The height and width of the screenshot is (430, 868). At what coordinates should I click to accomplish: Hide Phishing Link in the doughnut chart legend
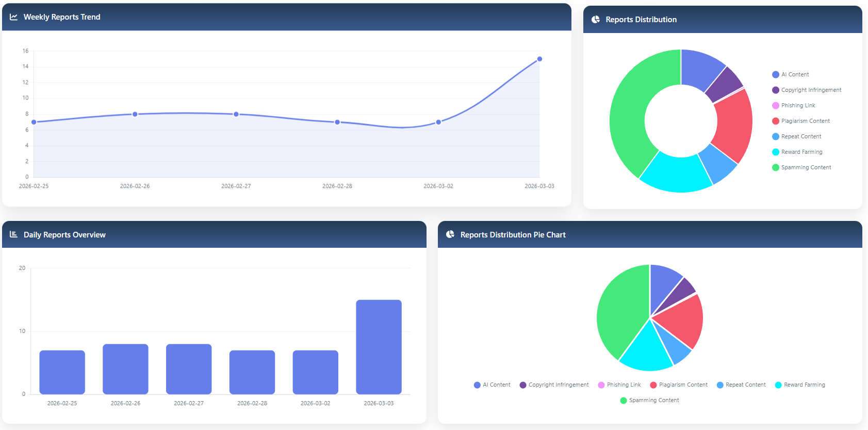[x=793, y=105]
